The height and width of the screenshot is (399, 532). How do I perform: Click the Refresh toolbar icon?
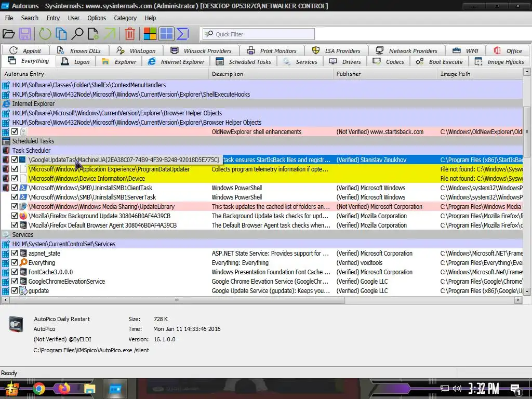coord(45,34)
